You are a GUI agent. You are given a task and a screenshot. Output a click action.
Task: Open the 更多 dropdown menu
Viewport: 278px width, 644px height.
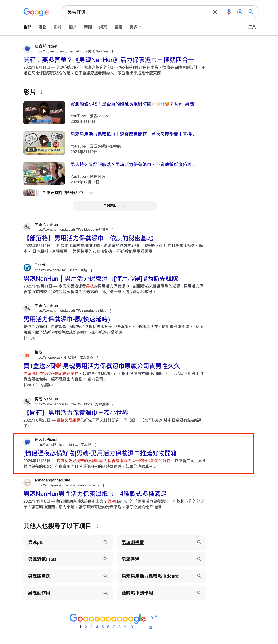(135, 27)
